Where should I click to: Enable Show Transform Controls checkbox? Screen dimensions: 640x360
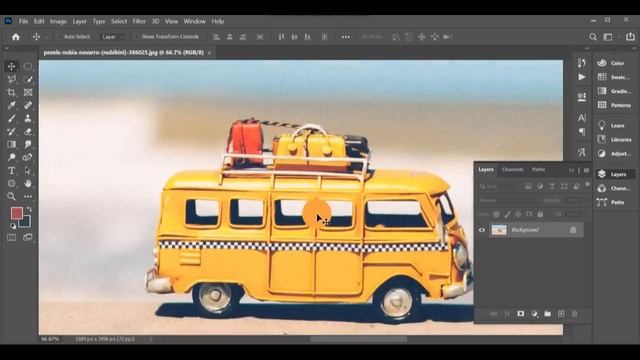click(137, 37)
